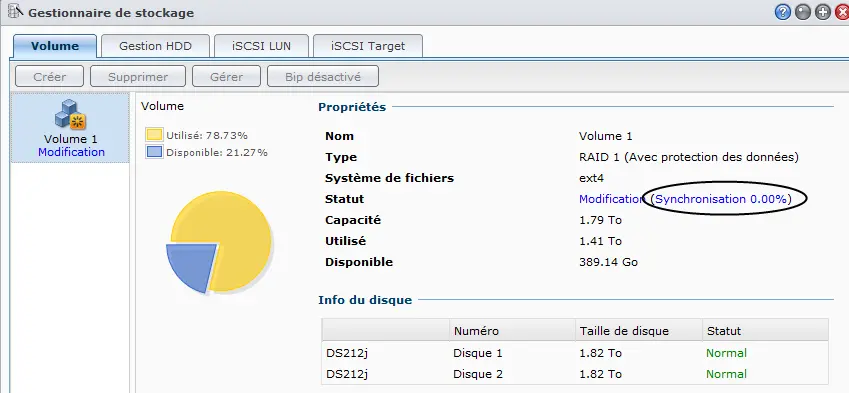Click the Gérer button
The height and width of the screenshot is (393, 849).
[226, 77]
